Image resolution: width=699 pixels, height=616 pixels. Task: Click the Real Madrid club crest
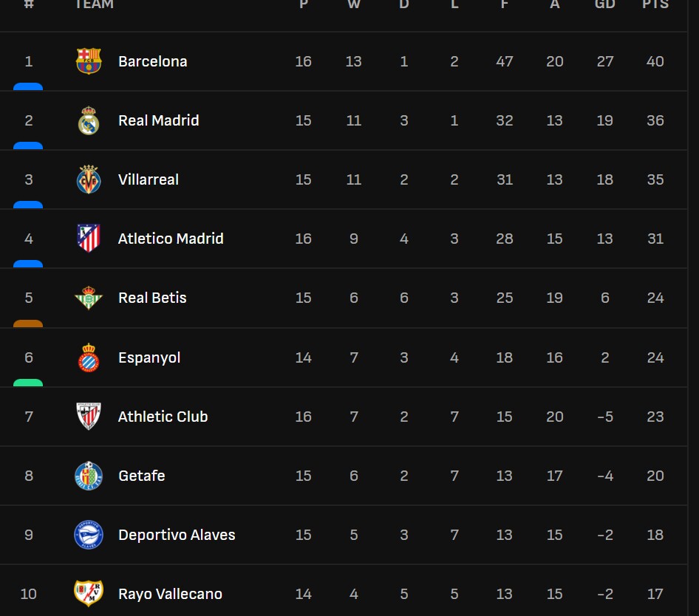click(89, 120)
